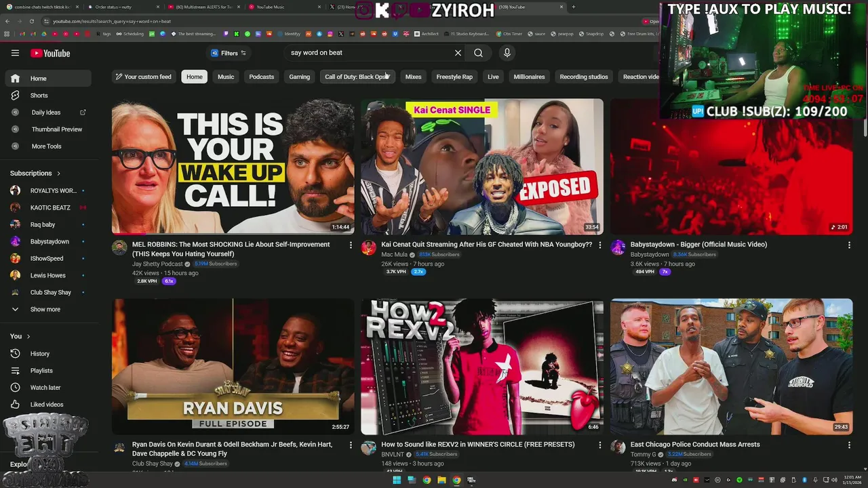The height and width of the screenshot is (488, 868).
Task: Open Raq baby subscription channel
Action: point(47,224)
